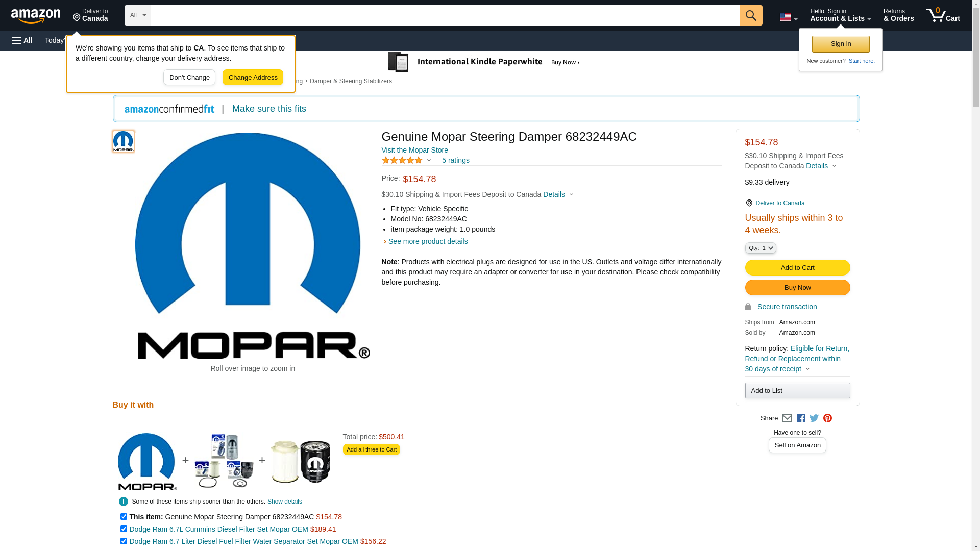Uncheck Diesel Fuel Filter Water Separator Set

[x=124, y=541]
